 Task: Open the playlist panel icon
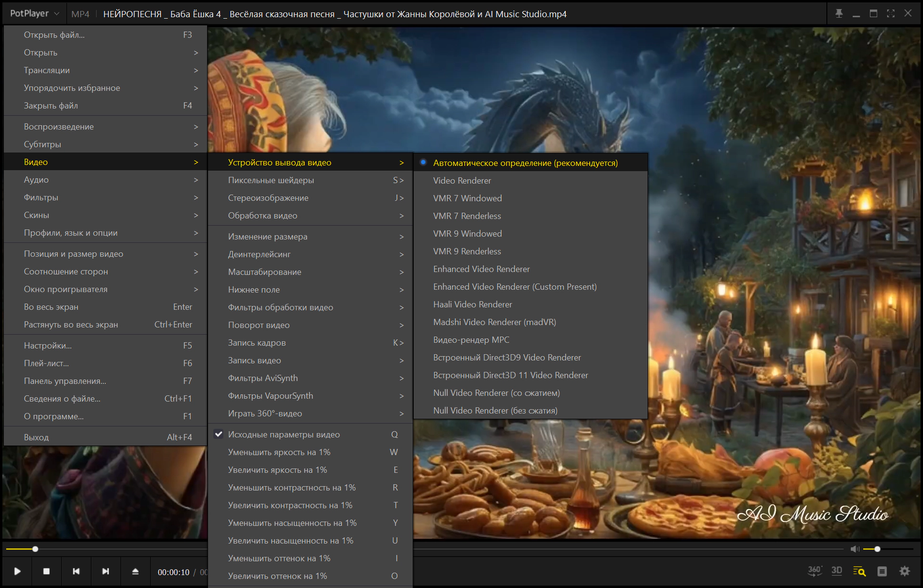[882, 571]
